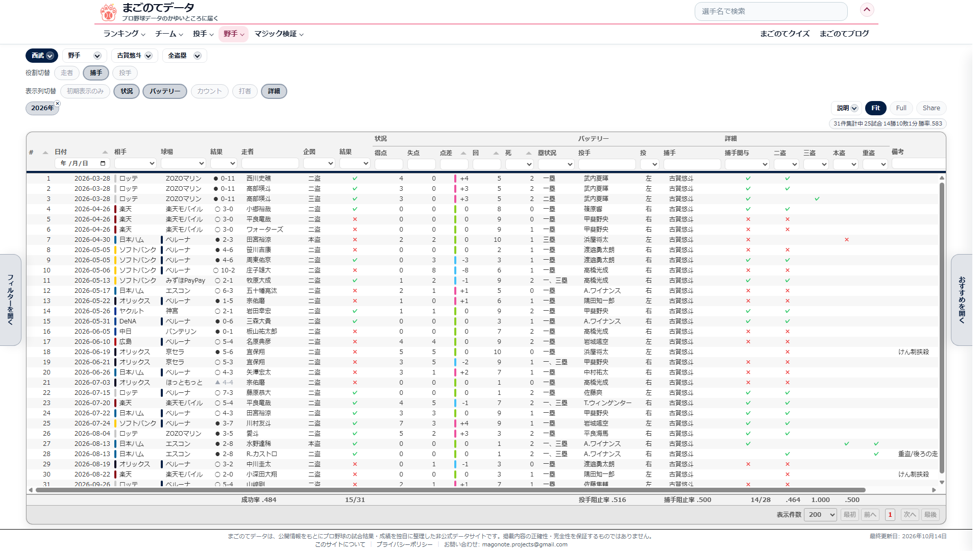980x551 pixels.
Task: Click the 選手名で検索 search field
Action: tap(771, 11)
